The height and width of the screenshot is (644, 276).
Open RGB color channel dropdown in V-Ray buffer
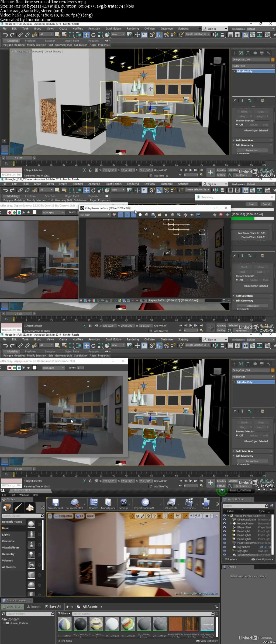click(x=95, y=215)
